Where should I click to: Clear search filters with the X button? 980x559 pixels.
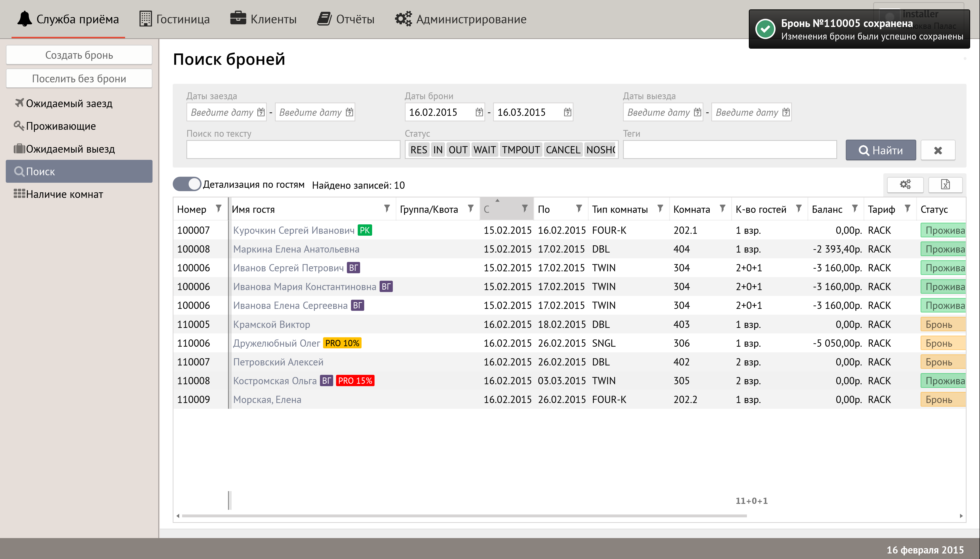click(938, 150)
